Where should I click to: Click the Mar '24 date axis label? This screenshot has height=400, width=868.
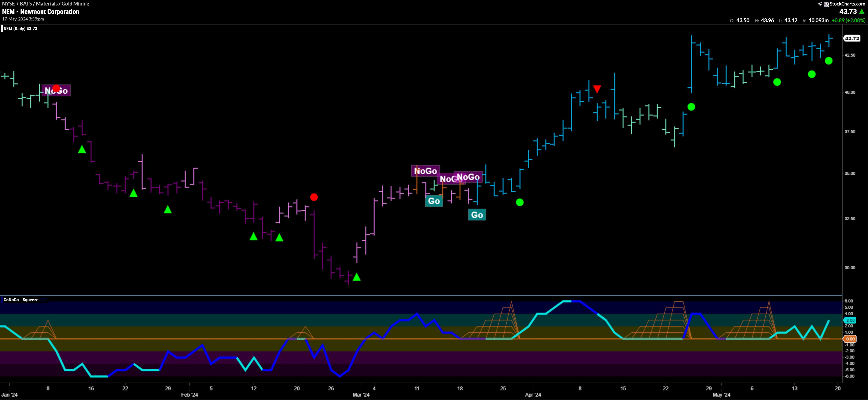[361, 395]
